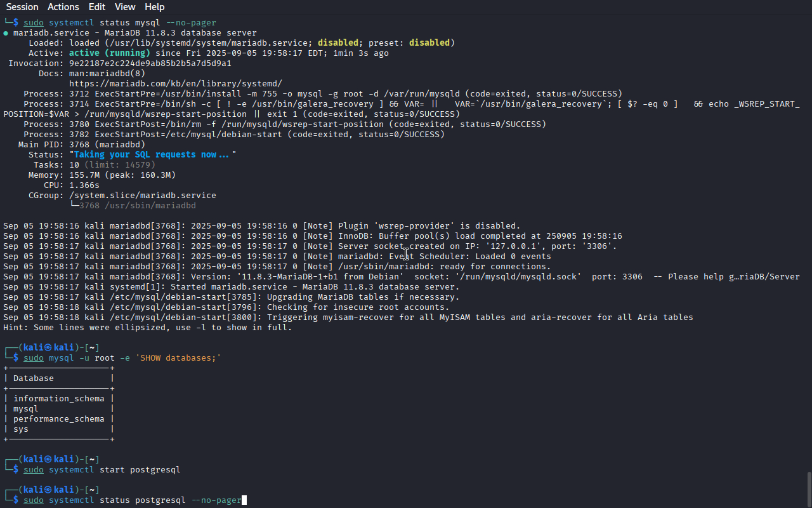The height and width of the screenshot is (508, 812).
Task: Open the Actions menu
Action: [63, 7]
